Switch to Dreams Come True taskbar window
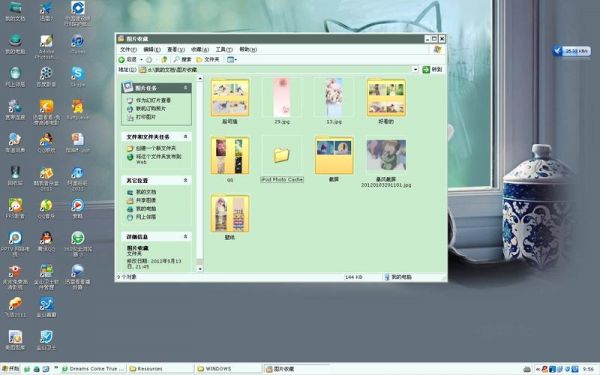Viewport: 600px width, 375px height. point(93,369)
